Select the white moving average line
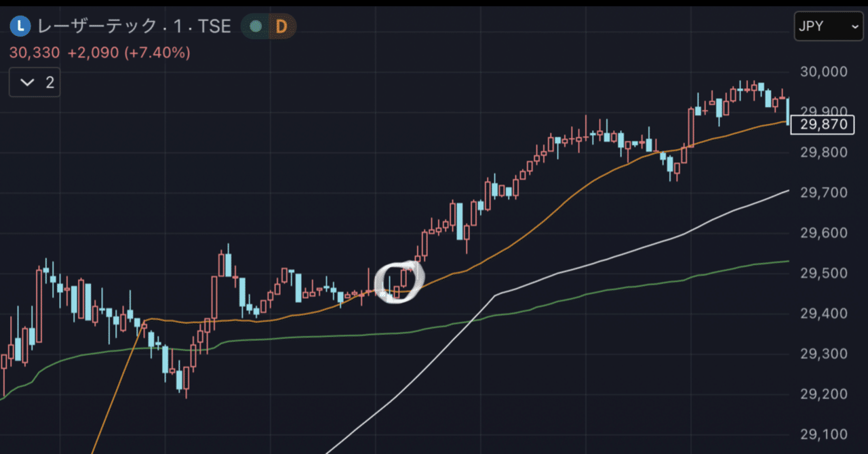This screenshot has width=868, height=454. click(x=610, y=257)
